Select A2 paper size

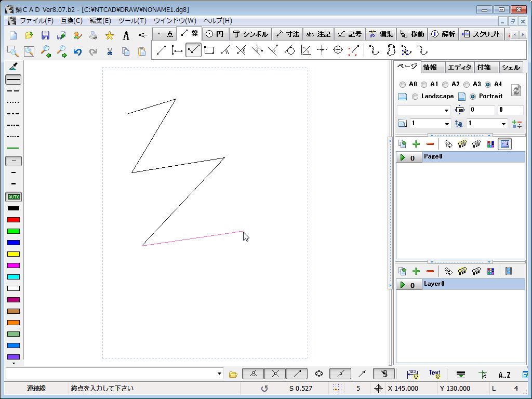tap(445, 85)
